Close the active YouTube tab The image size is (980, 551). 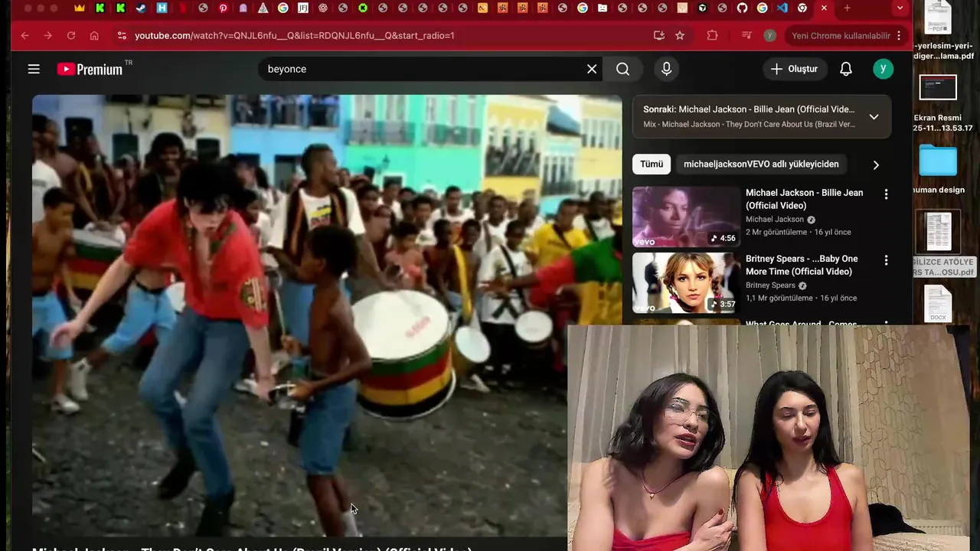point(824,8)
